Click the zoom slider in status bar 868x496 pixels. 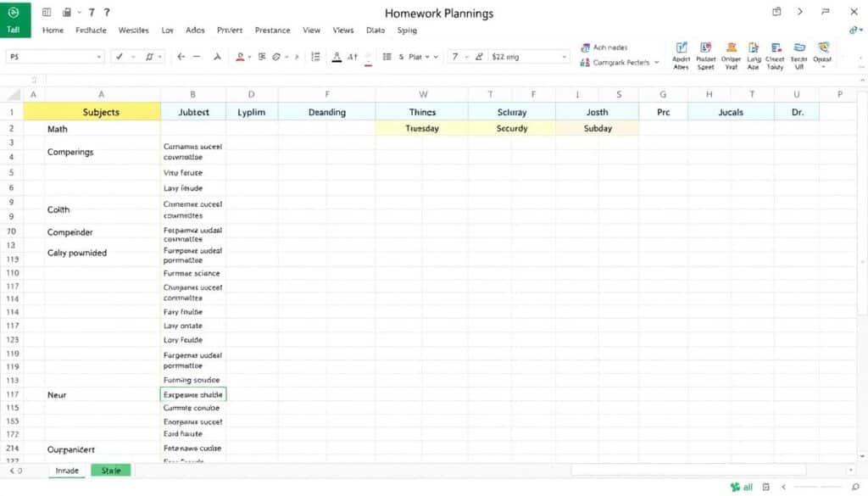(816, 488)
